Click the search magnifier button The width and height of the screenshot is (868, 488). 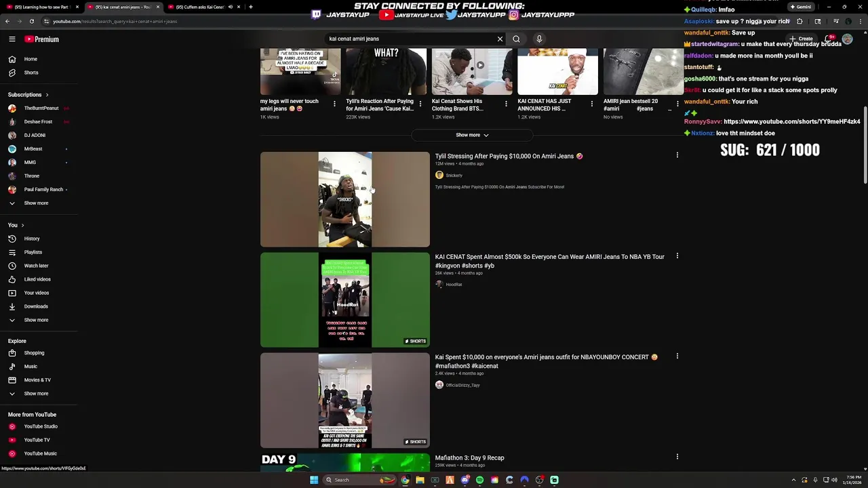point(516,39)
